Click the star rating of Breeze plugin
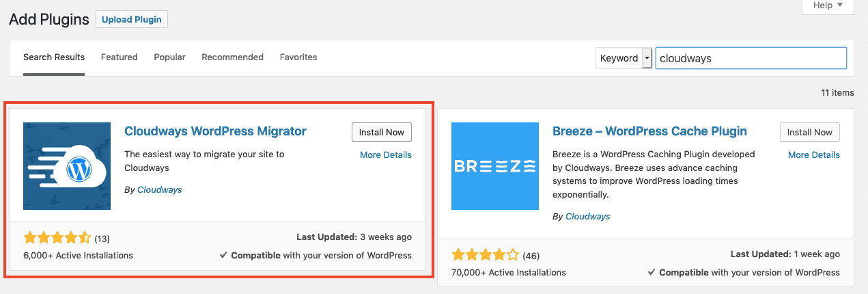The image size is (868, 294). 485,256
